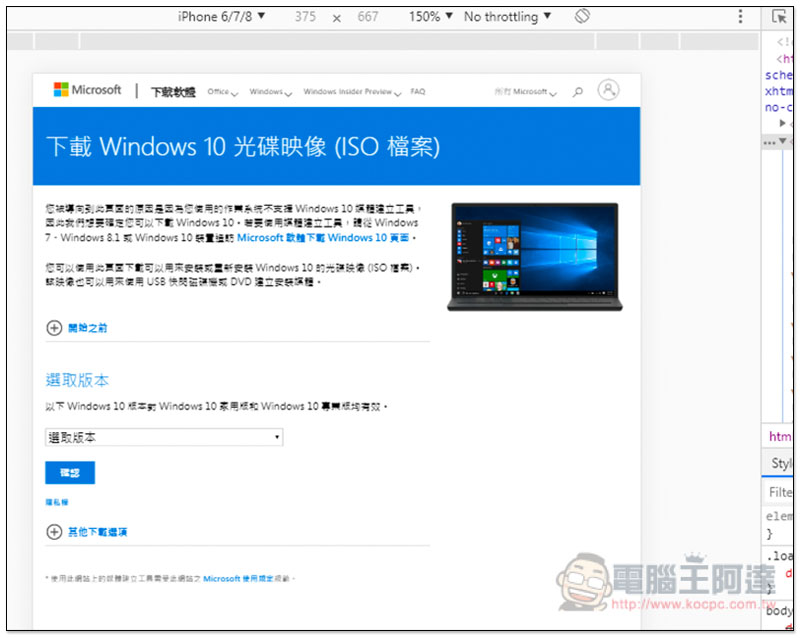Expand the Office menu in header
Viewport: 800px width, 638px height.
[222, 92]
